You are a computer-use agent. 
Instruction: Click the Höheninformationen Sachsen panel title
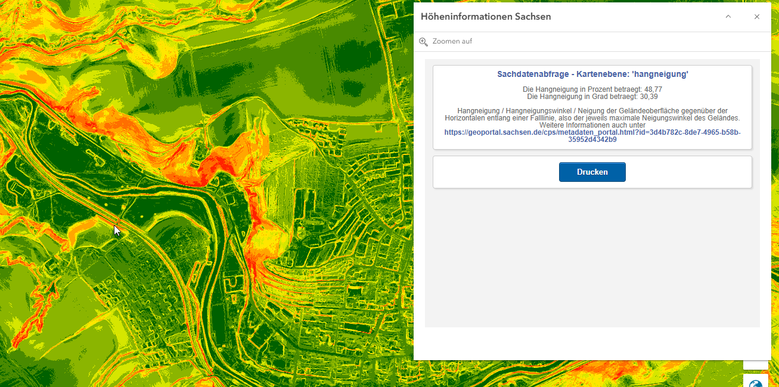[x=485, y=17]
